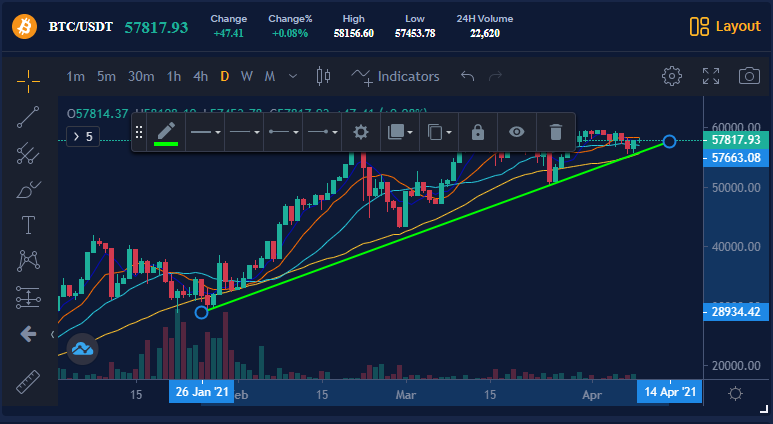Click the Bitcoin logo icon

click(24, 26)
